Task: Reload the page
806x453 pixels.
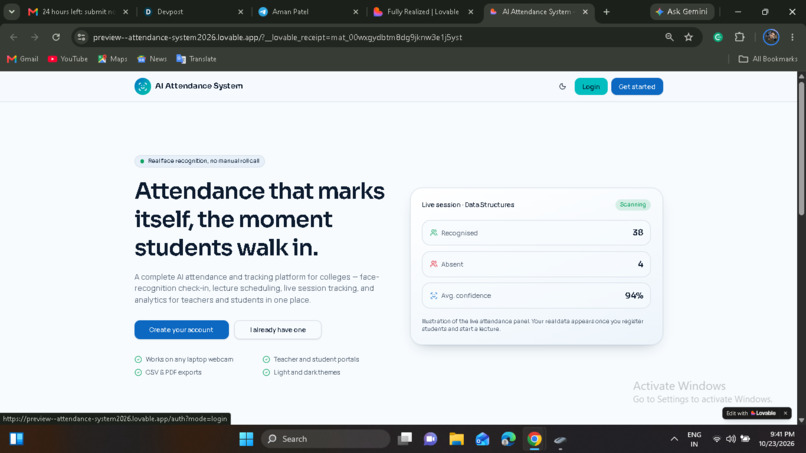Action: pos(56,37)
